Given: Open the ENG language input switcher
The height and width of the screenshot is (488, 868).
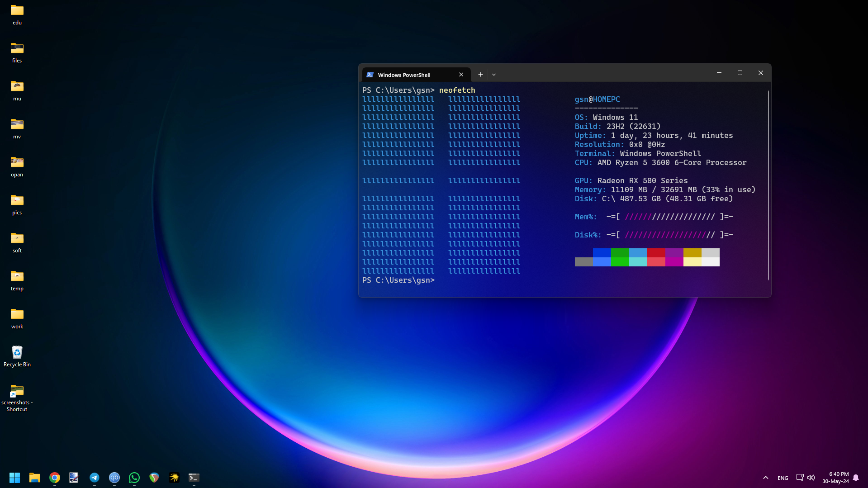Looking at the screenshot, I should point(783,478).
